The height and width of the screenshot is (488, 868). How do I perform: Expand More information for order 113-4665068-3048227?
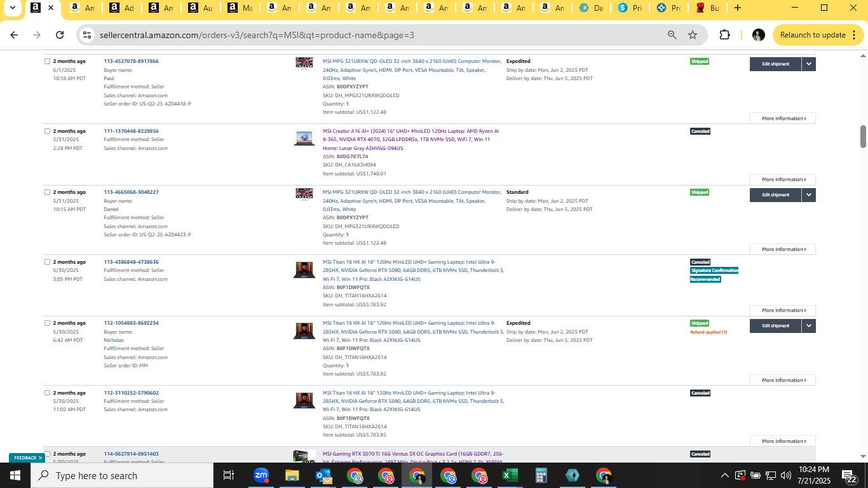point(783,249)
